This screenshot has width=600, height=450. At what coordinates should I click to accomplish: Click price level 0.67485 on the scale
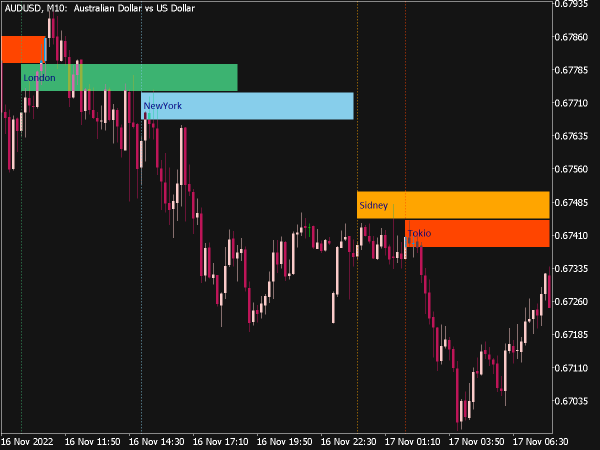click(x=571, y=202)
